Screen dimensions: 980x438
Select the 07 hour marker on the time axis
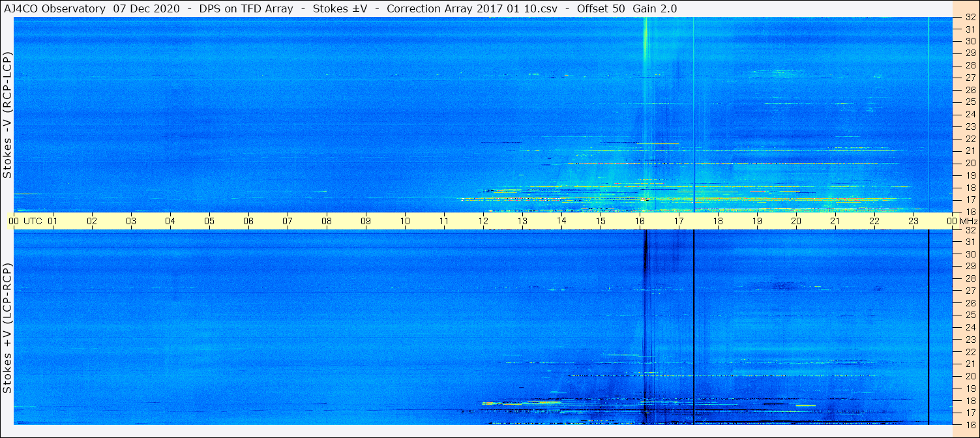click(288, 221)
